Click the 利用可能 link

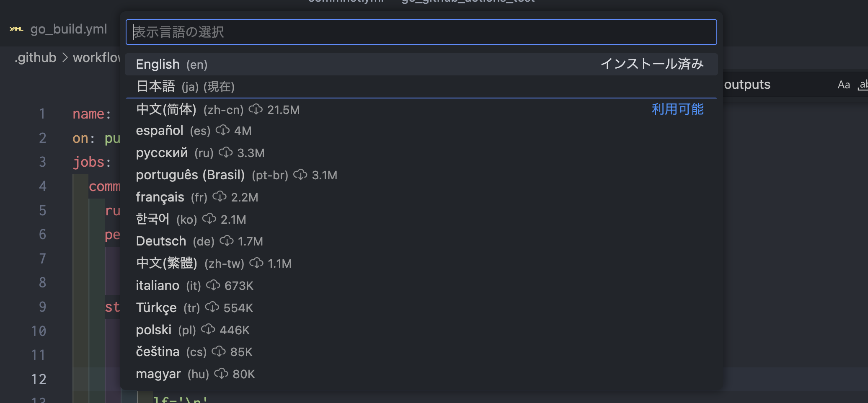677,109
